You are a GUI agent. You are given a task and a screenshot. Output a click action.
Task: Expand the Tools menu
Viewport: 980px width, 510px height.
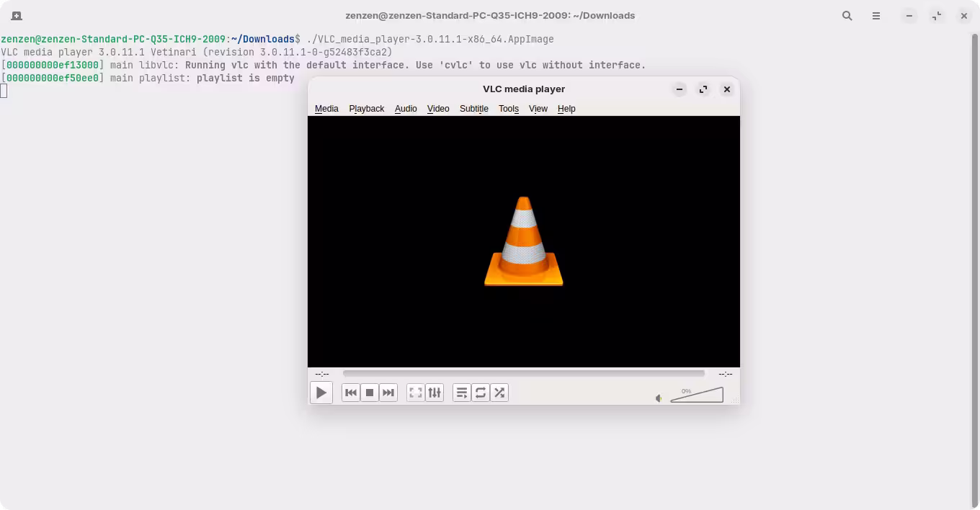[x=508, y=109]
